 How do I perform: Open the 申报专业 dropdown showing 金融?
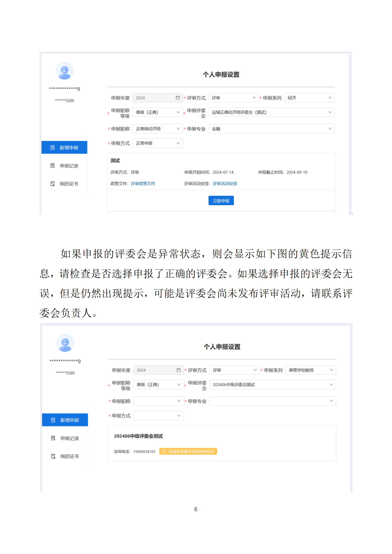click(x=271, y=129)
